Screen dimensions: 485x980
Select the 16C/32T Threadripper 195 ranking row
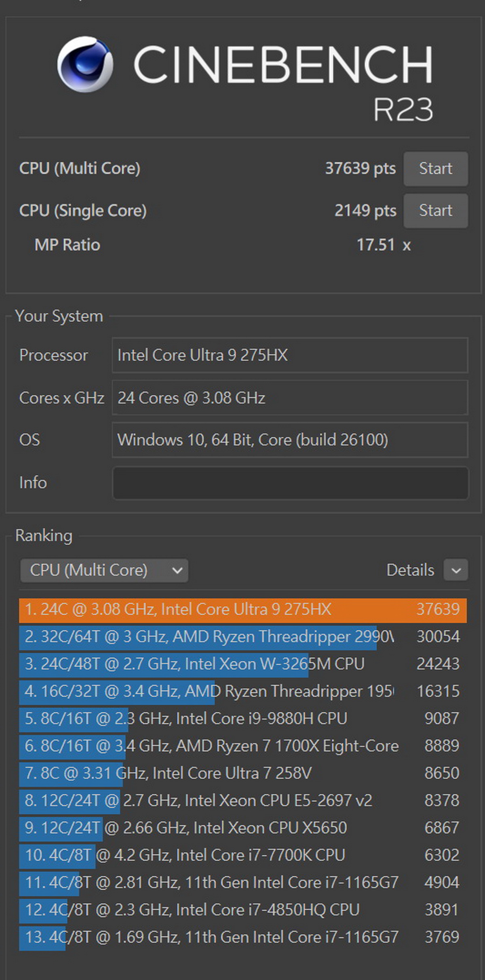(242, 692)
